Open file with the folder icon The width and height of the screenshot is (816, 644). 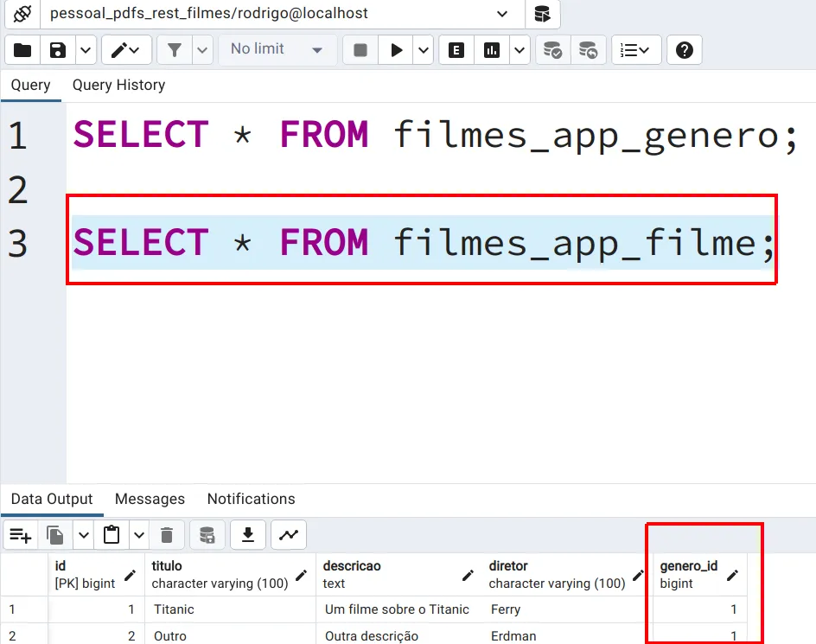(22, 50)
